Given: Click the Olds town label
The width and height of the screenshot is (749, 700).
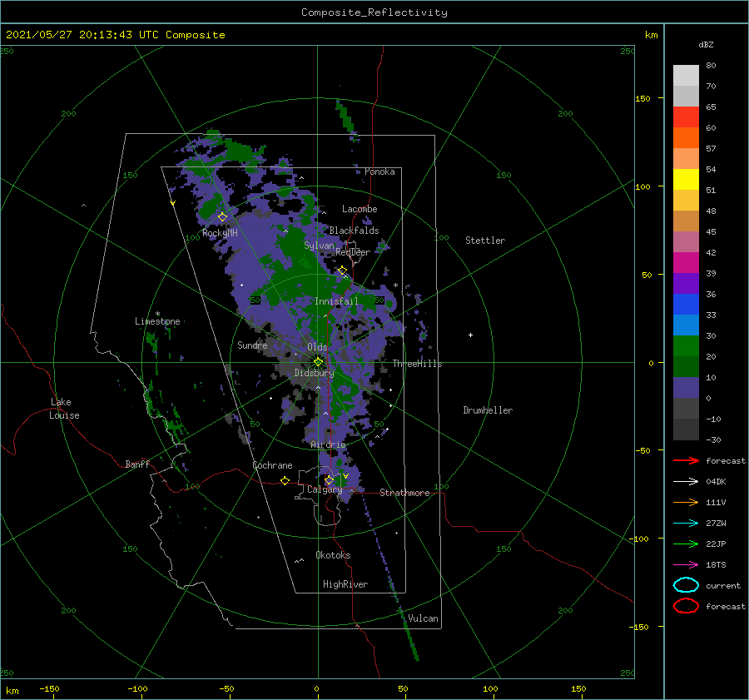Looking at the screenshot, I should click(317, 347).
